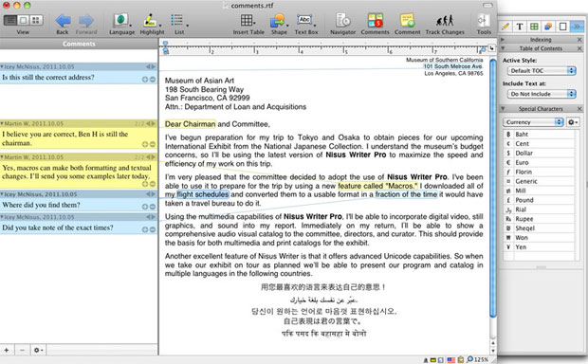Click the Highlight marker icon
This screenshot has width=588, height=364.
coord(151,21)
